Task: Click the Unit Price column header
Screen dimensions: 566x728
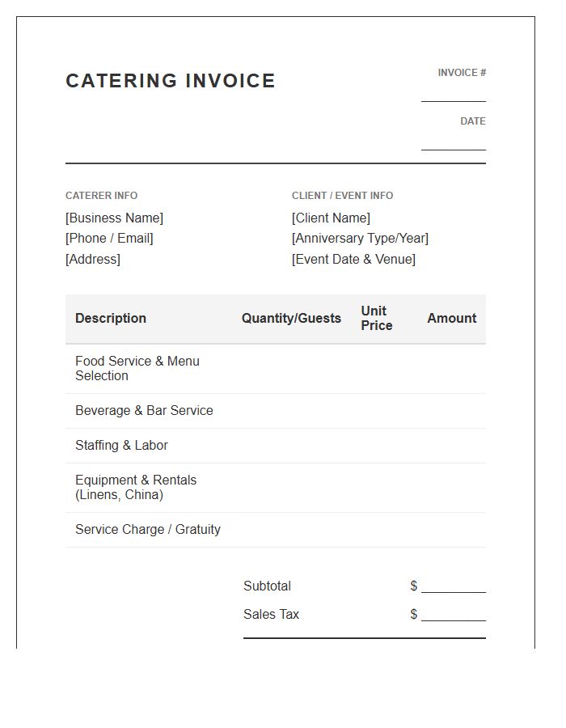Action: pyautogui.click(x=377, y=318)
